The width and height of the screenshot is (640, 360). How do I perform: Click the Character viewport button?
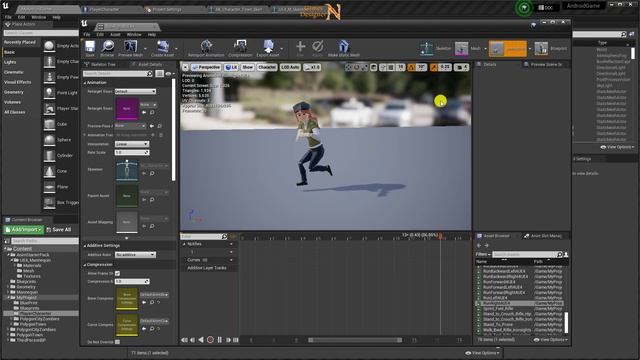click(267, 67)
